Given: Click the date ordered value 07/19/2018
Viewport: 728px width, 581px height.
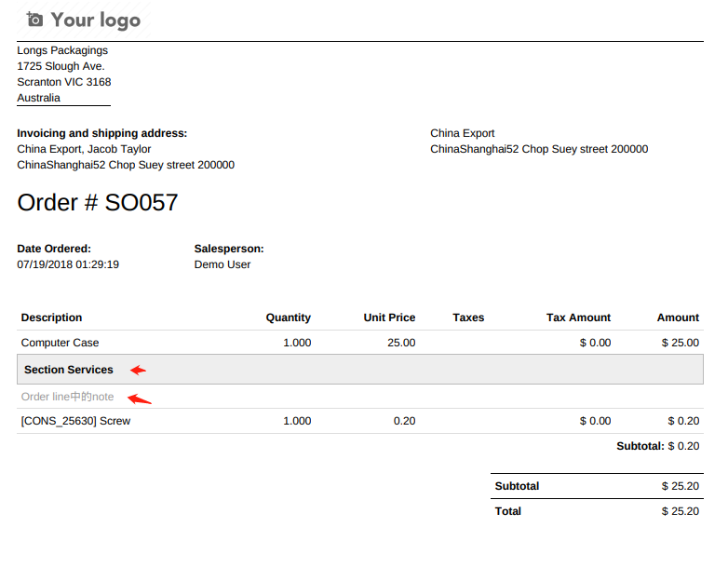Looking at the screenshot, I should point(68,264).
